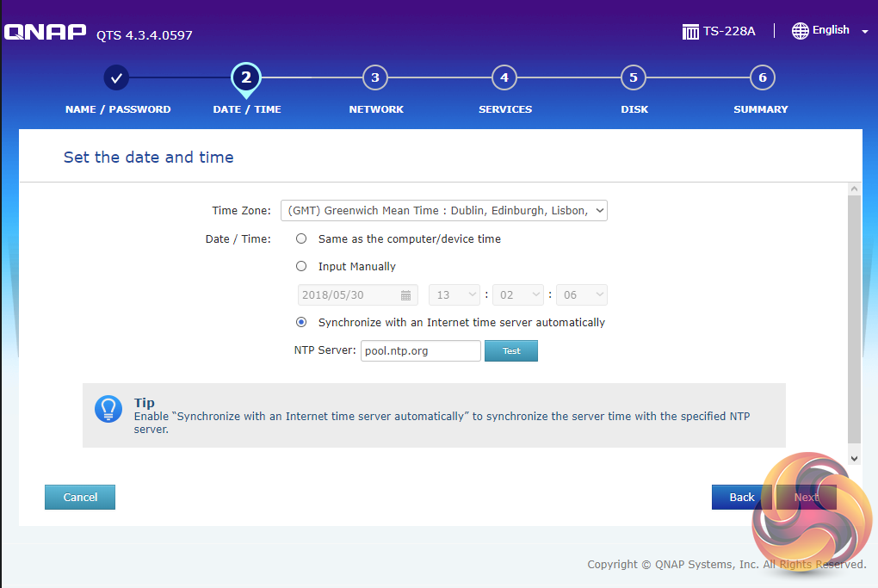Click the step 5 Disk circle icon
Image resolution: width=878 pixels, height=588 pixels.
click(x=634, y=77)
